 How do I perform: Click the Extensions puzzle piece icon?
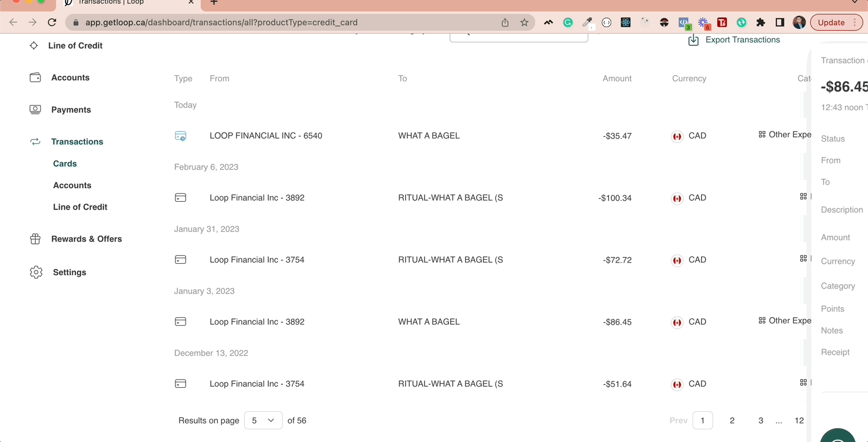point(761,22)
